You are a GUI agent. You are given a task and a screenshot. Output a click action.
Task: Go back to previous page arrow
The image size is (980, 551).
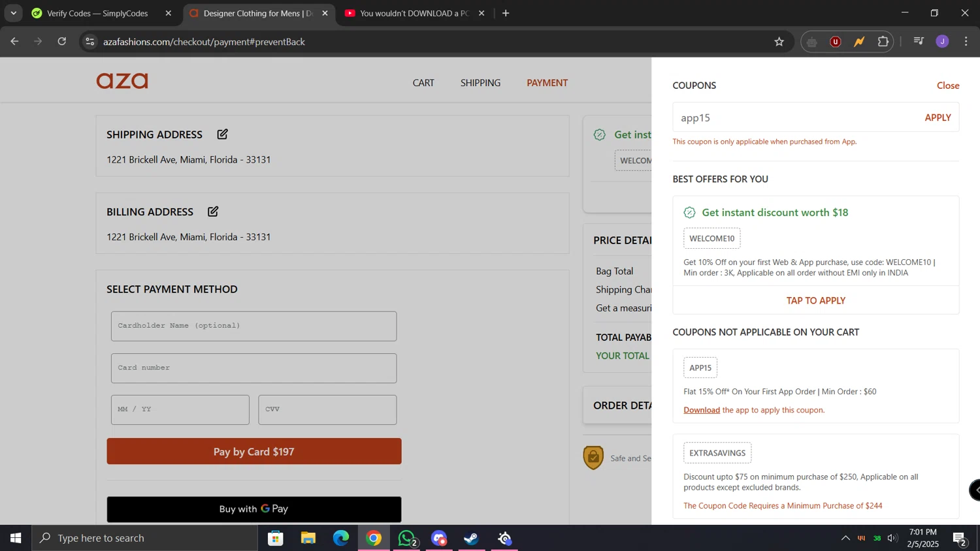14,41
